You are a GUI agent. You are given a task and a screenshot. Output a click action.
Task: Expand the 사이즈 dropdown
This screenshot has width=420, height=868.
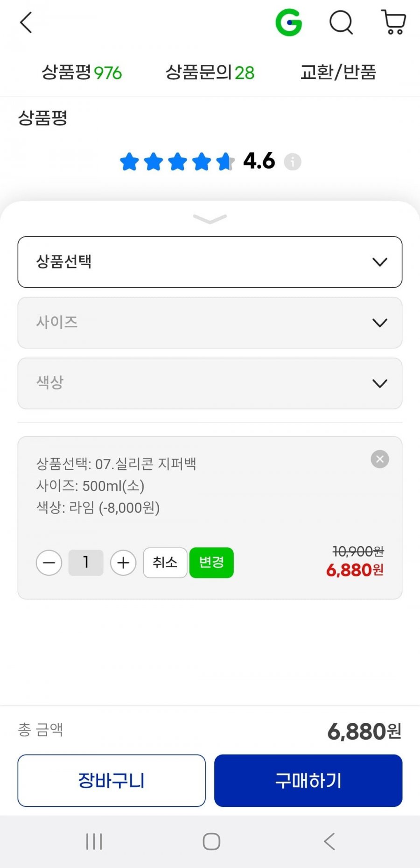point(210,323)
